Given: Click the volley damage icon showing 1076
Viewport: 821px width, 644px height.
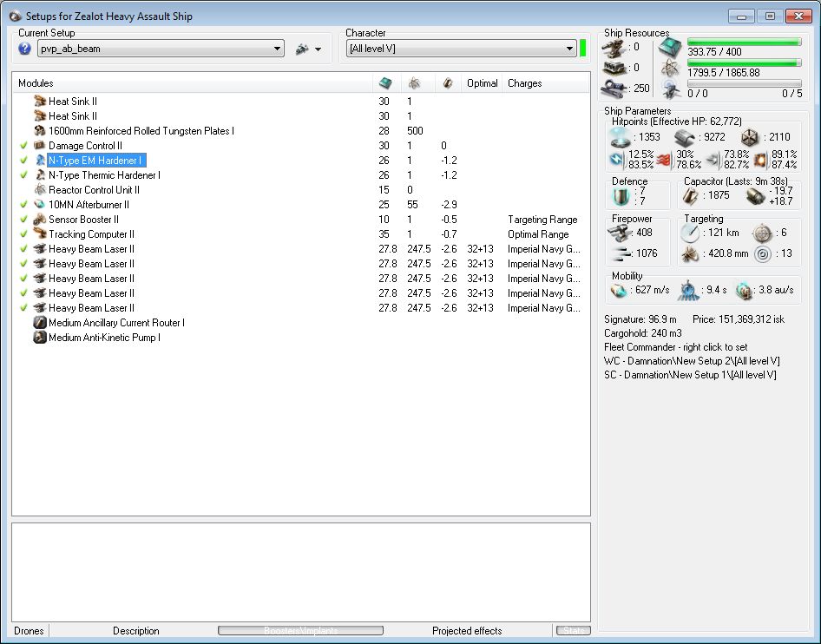Looking at the screenshot, I should (621, 254).
